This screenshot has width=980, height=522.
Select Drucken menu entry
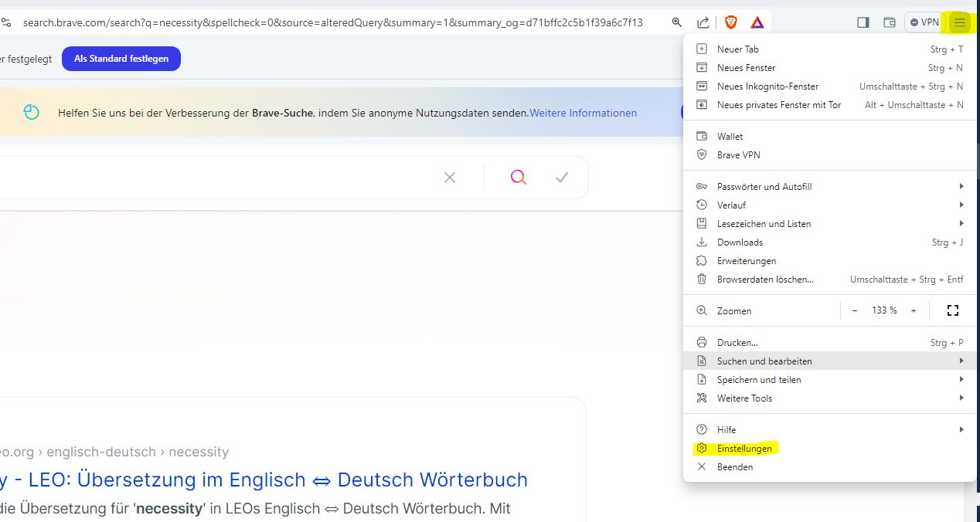(x=830, y=343)
